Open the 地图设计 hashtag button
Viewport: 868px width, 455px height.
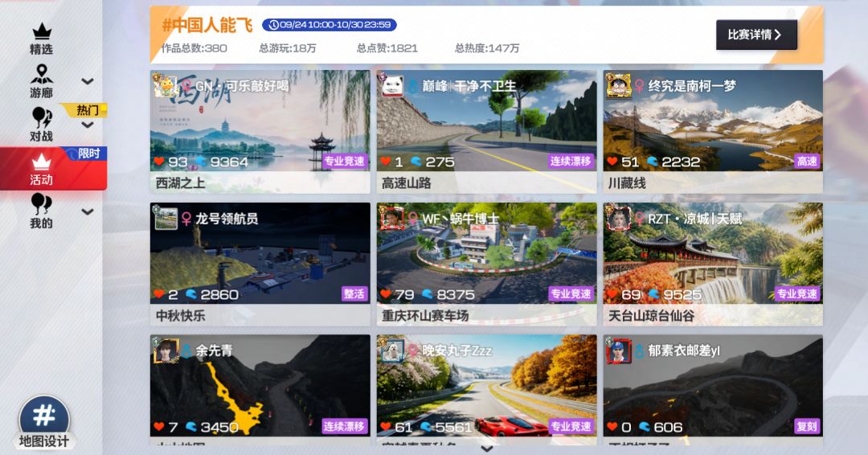[x=44, y=422]
